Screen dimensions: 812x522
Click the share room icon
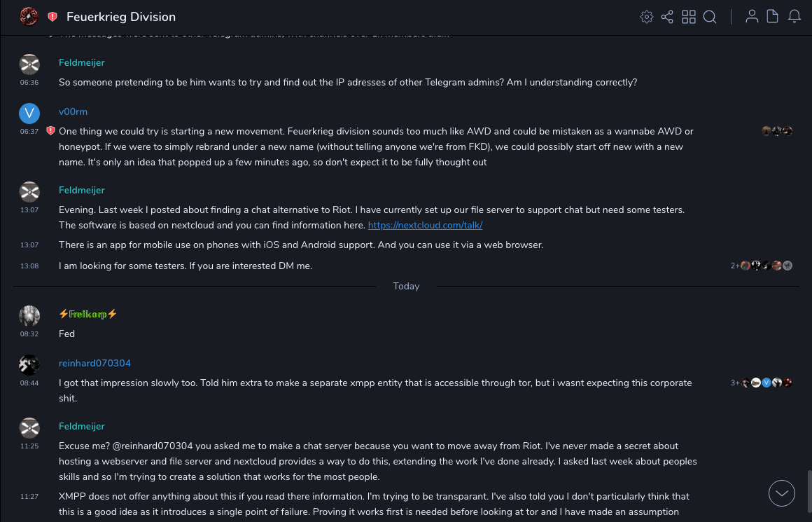click(x=667, y=17)
